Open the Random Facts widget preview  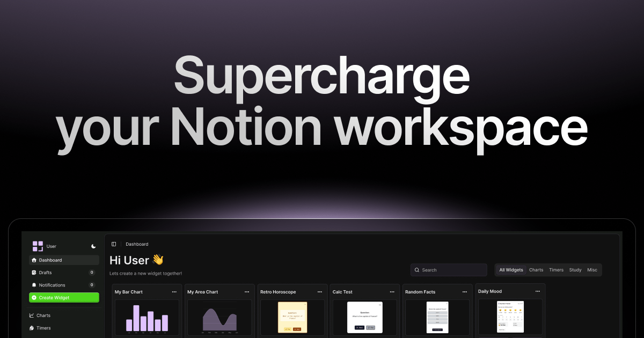(x=437, y=318)
